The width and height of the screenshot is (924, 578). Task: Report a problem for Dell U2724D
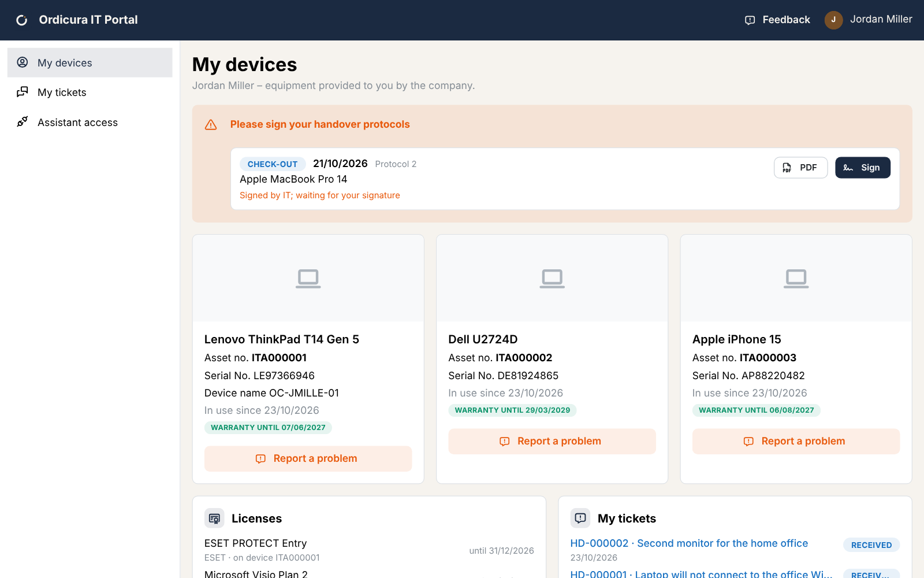coord(552,441)
